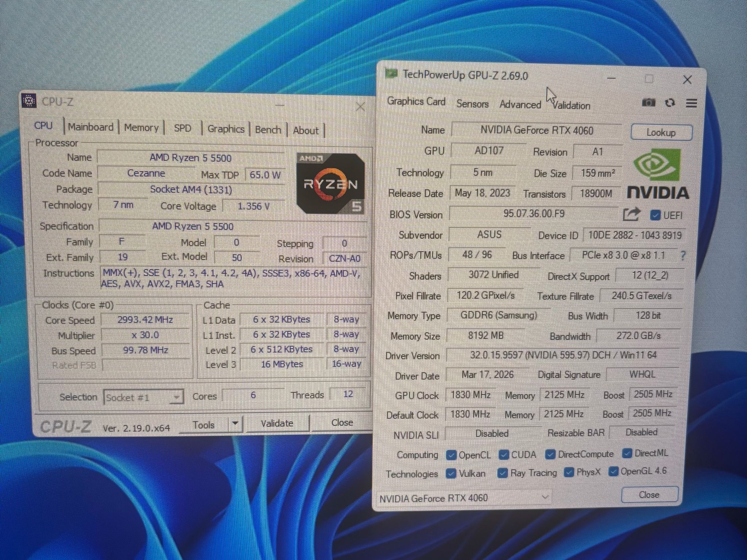Toggle the DirectCompute checkbox

click(550, 454)
